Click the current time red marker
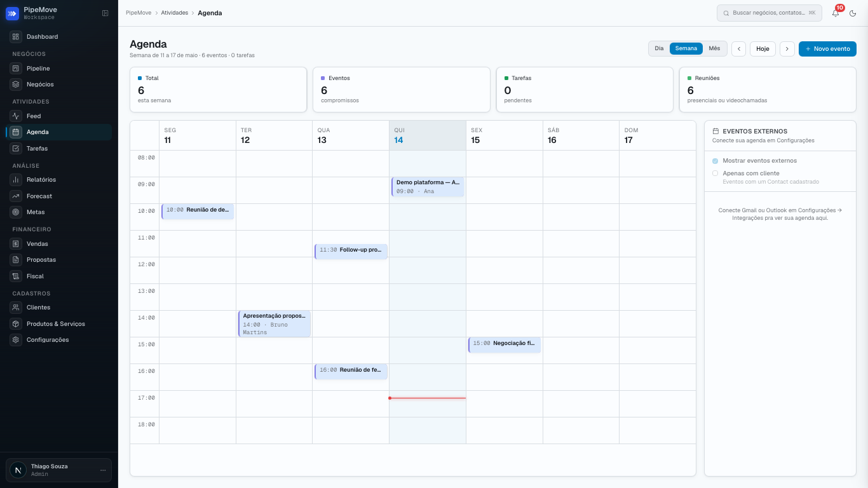Viewport: 868px width, 488px height. (428, 398)
